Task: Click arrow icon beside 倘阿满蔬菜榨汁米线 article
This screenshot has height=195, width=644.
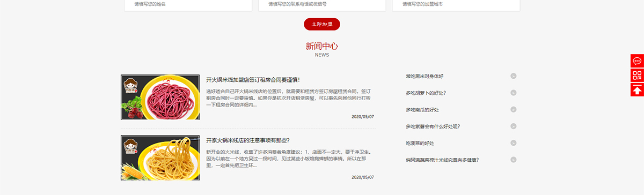Action: pos(514,160)
